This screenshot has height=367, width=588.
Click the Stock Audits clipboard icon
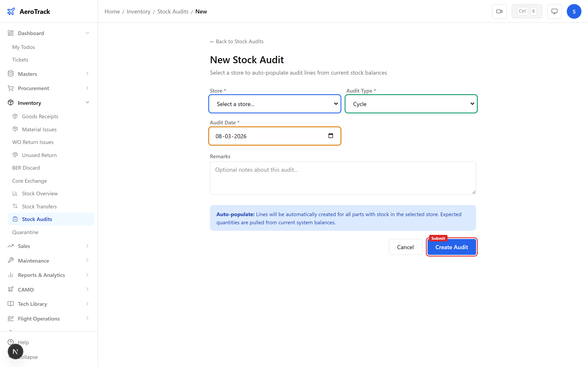pyautogui.click(x=15, y=219)
